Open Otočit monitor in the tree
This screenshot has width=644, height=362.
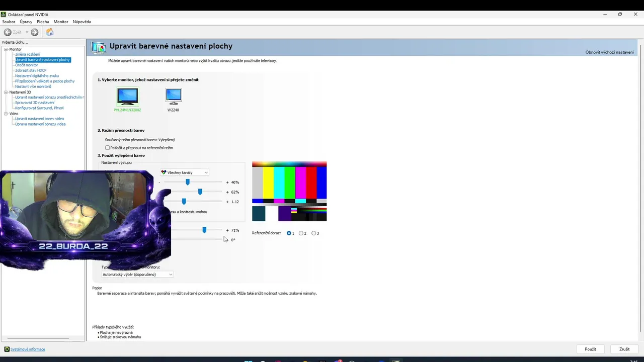point(27,65)
